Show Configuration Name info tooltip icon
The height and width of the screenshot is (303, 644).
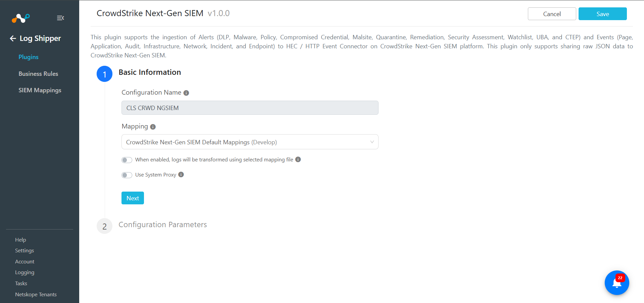point(186,93)
